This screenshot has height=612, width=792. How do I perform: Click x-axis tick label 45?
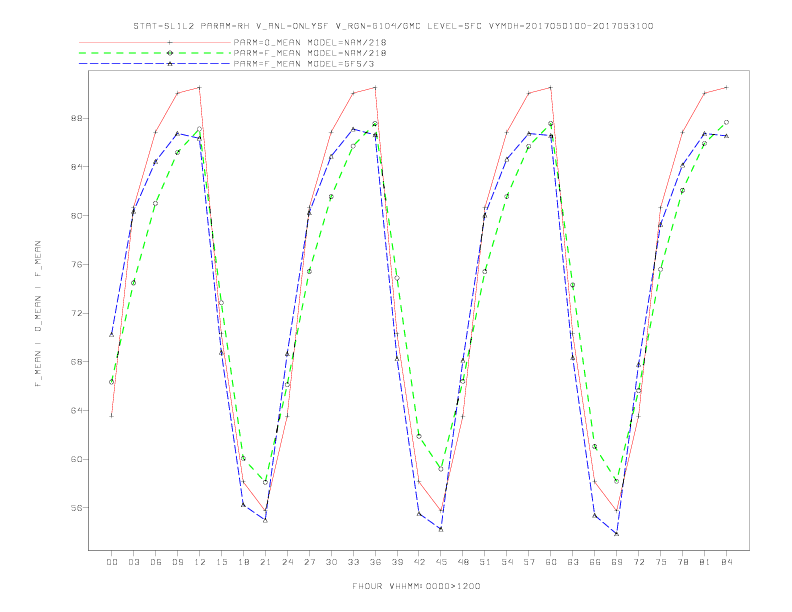tap(441, 562)
